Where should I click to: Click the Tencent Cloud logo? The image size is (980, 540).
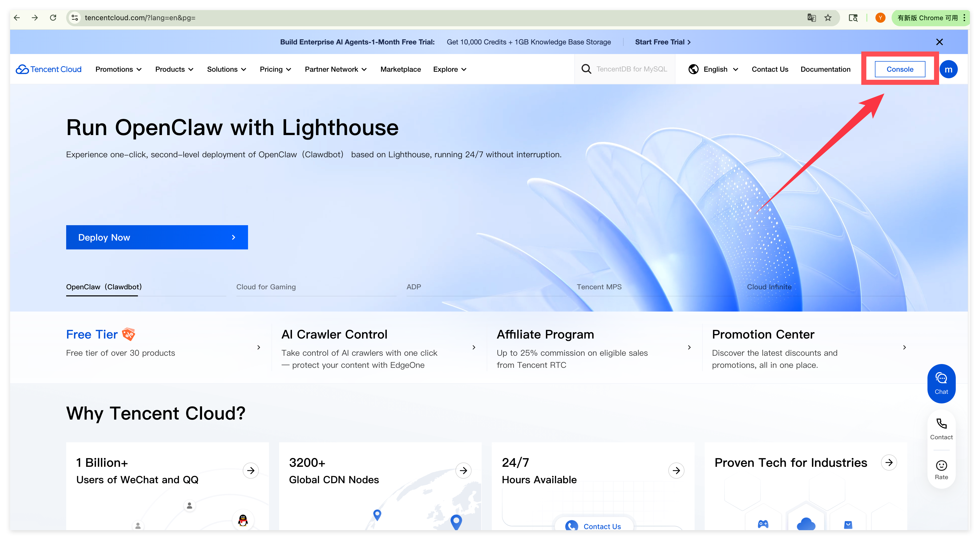coord(48,69)
